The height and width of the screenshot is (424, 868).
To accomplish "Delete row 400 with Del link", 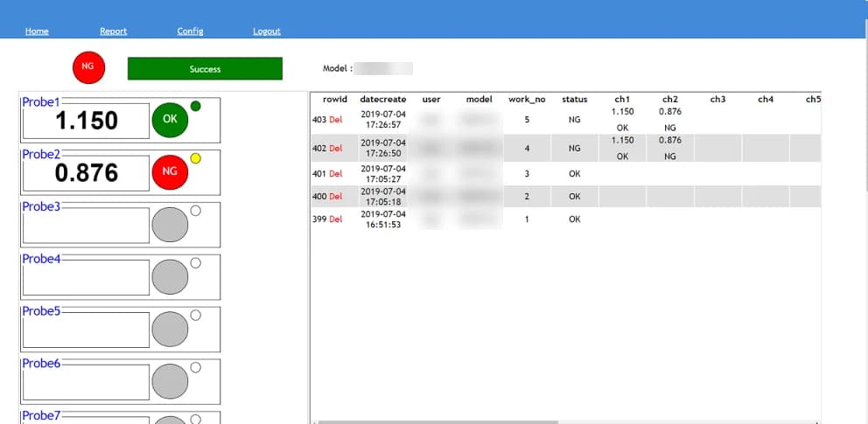I will (x=335, y=196).
